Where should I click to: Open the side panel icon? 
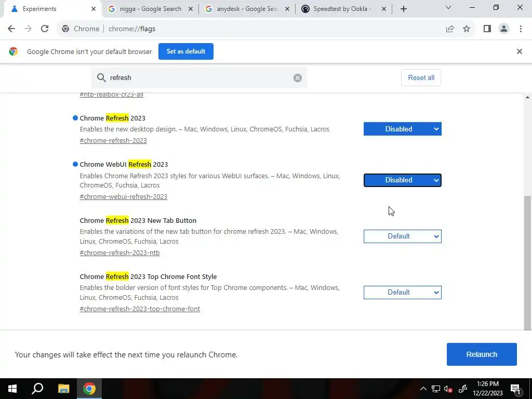(x=487, y=29)
